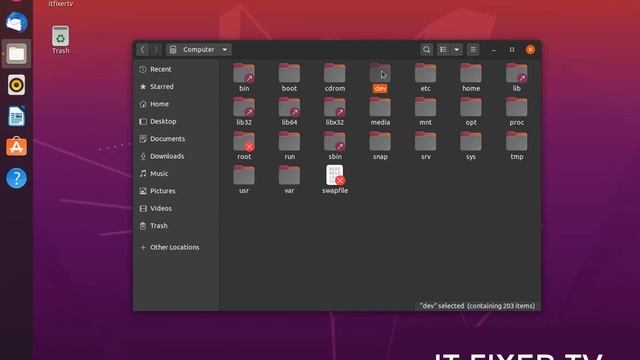Go forward with the forward arrow

click(156, 50)
